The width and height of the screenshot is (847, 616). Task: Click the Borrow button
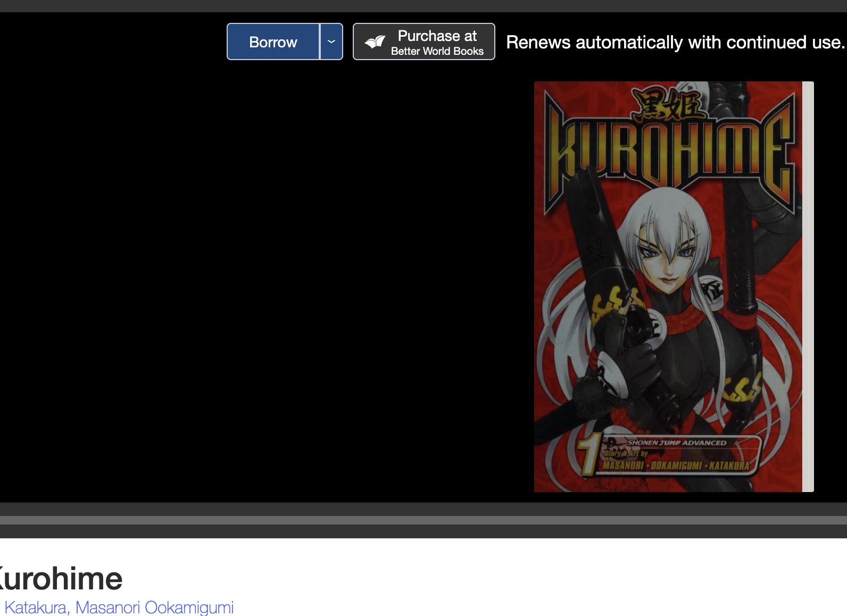[x=273, y=41]
